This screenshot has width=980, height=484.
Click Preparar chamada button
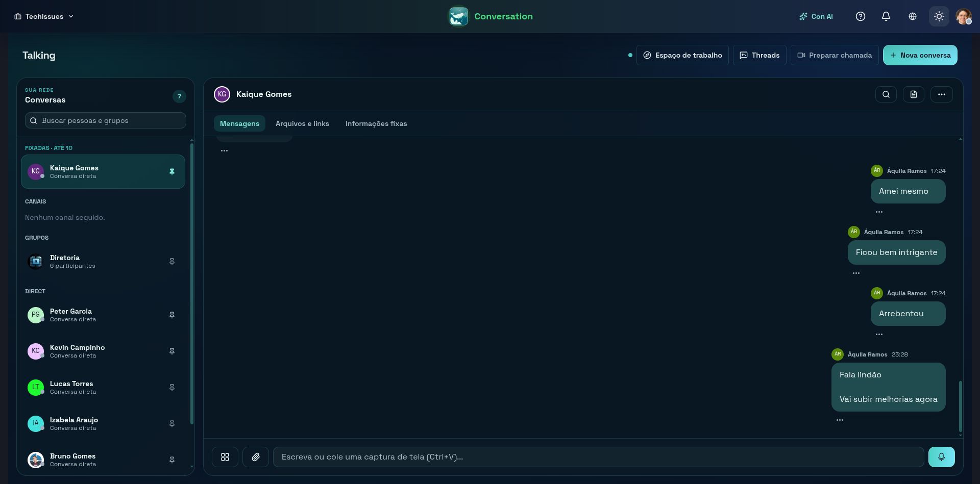point(835,55)
